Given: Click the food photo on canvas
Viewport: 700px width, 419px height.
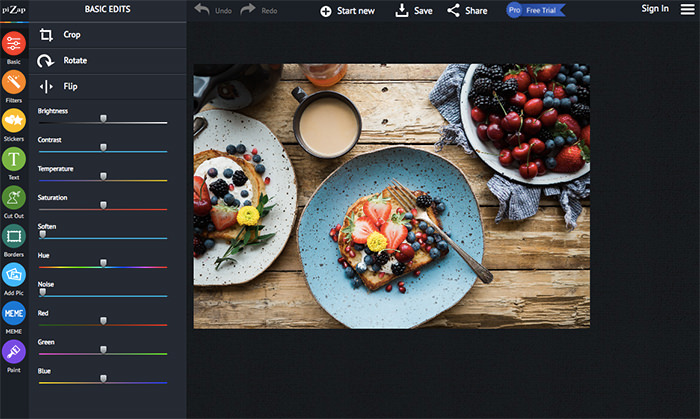Looking at the screenshot, I should tap(391, 195).
